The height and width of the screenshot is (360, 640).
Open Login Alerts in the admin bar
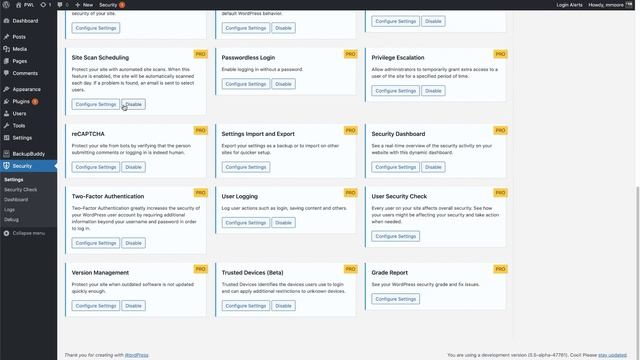tap(569, 5)
